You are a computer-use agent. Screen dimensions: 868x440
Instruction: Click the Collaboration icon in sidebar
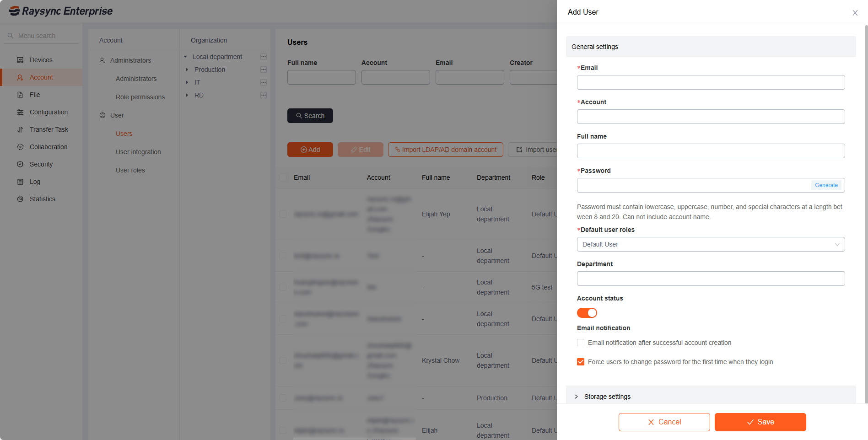click(20, 147)
